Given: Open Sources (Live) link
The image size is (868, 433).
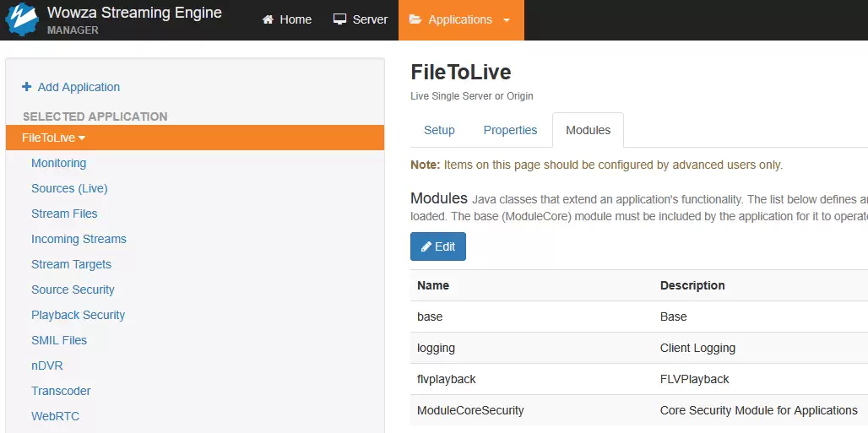Looking at the screenshot, I should pyautogui.click(x=69, y=188).
